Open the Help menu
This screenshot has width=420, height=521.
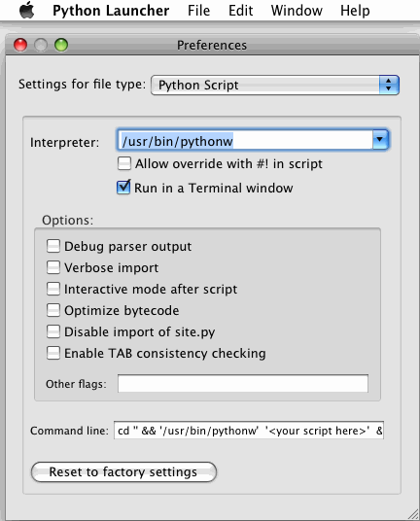coord(355,11)
